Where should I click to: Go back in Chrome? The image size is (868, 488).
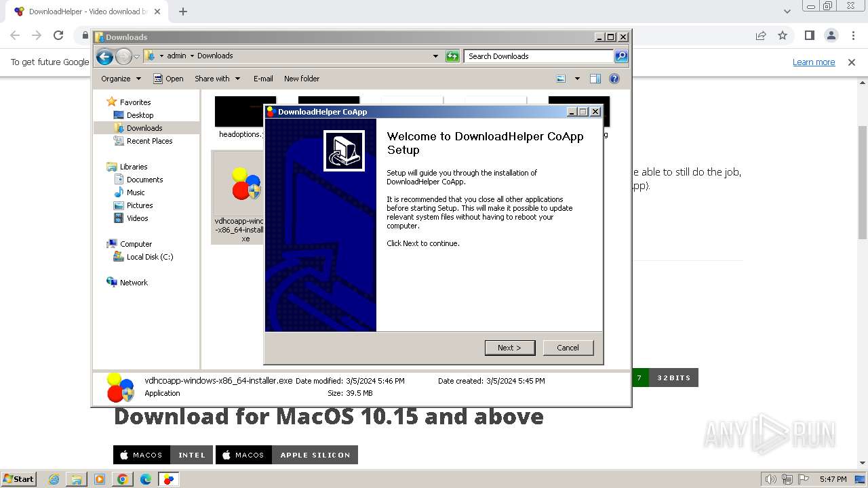pos(15,35)
